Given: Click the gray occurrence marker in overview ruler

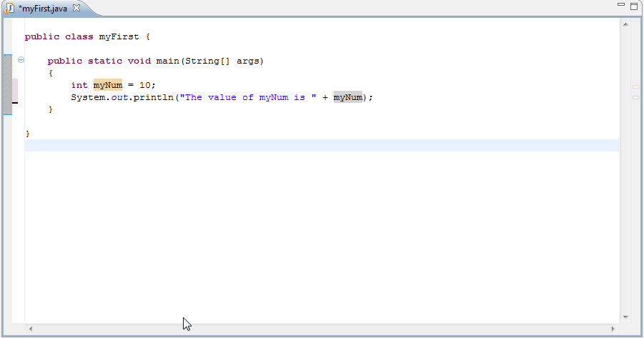Looking at the screenshot, I should coord(635,97).
